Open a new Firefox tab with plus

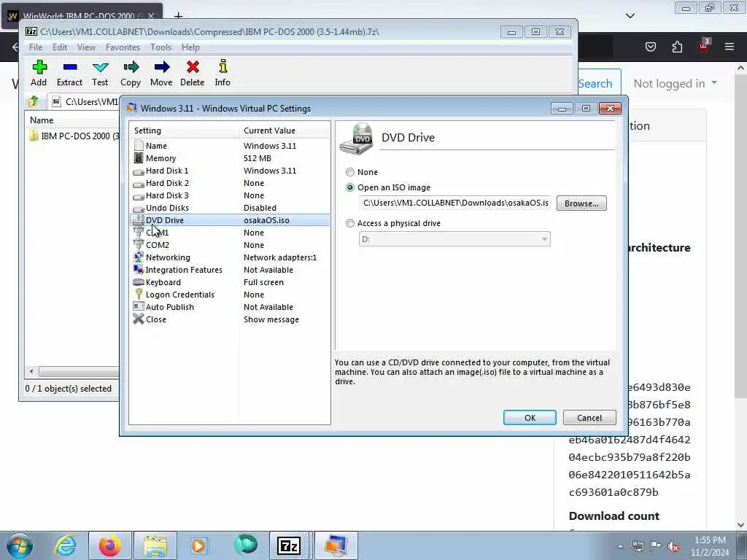click(178, 16)
